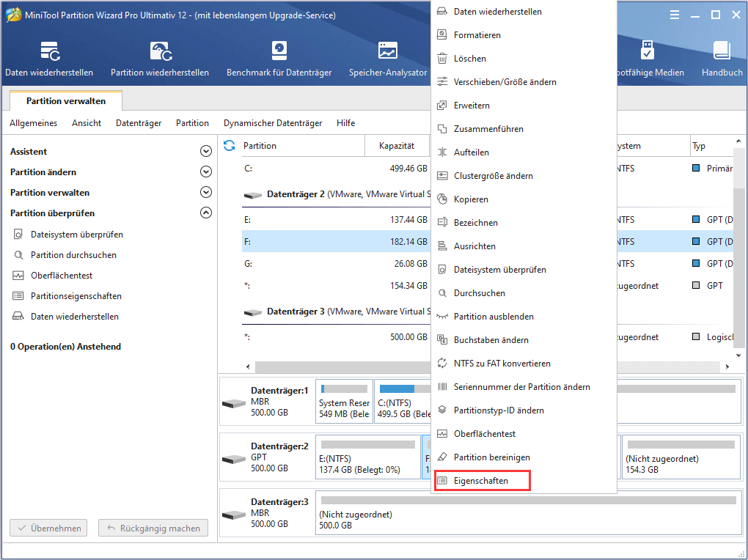The height and width of the screenshot is (560, 748).
Task: Choose Durchsuchen from context menu
Action: point(524,293)
